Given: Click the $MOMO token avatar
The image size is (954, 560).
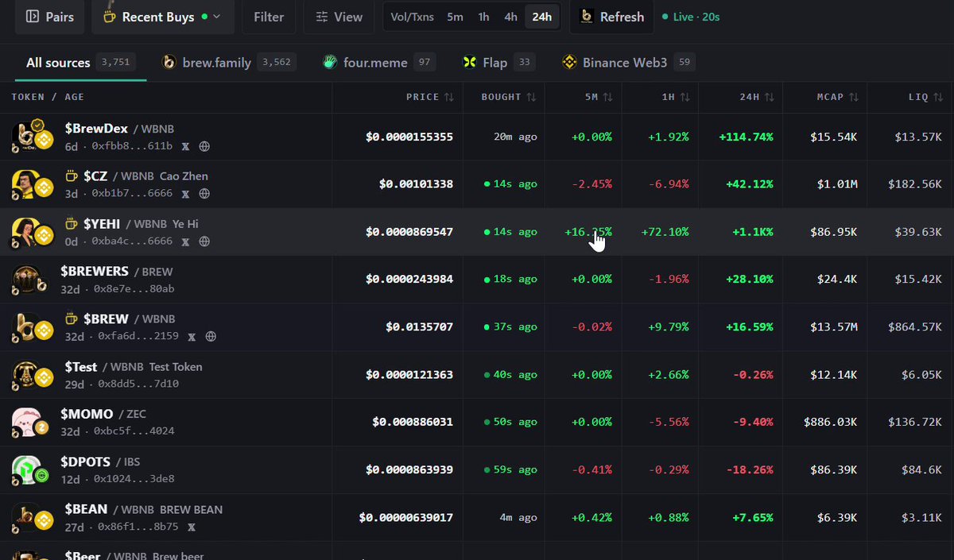Looking at the screenshot, I should pos(29,423).
